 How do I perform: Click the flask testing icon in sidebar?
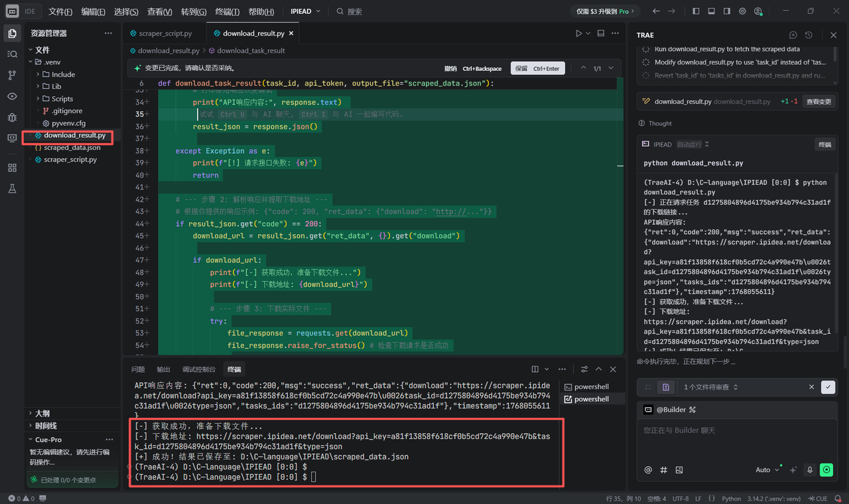12,189
